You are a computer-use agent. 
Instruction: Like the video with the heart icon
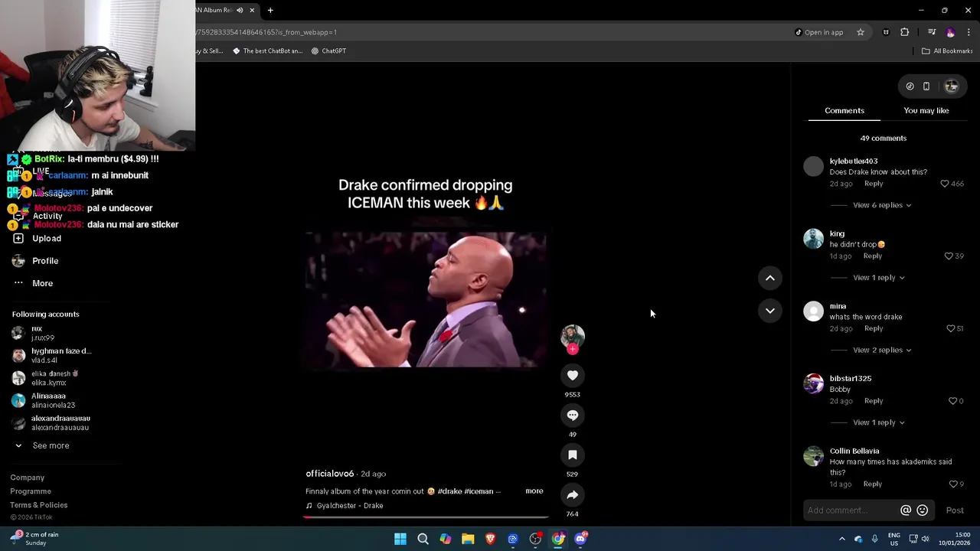point(572,375)
